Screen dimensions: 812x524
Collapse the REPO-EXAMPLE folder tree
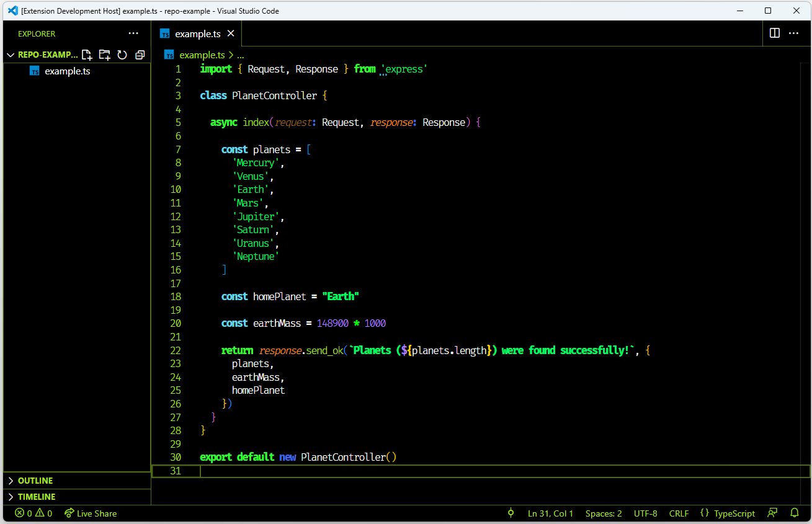10,55
